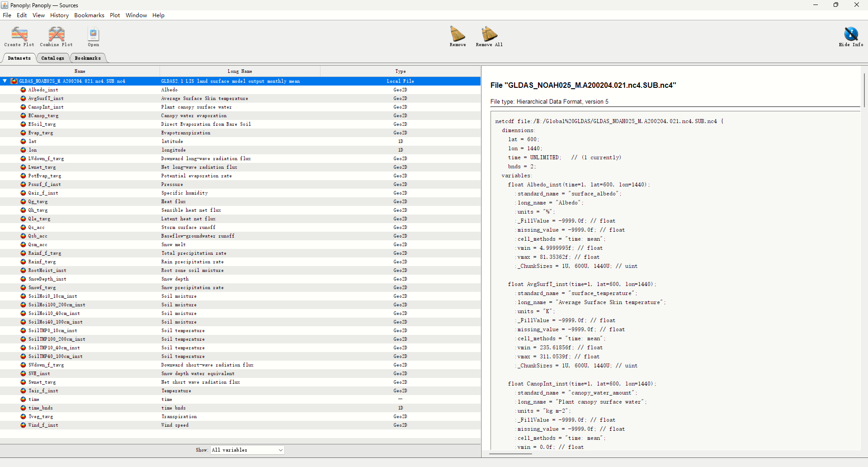This screenshot has width=868, height=467.
Task: Select the SoilMoi0_10cm_inst row
Action: tap(240, 296)
